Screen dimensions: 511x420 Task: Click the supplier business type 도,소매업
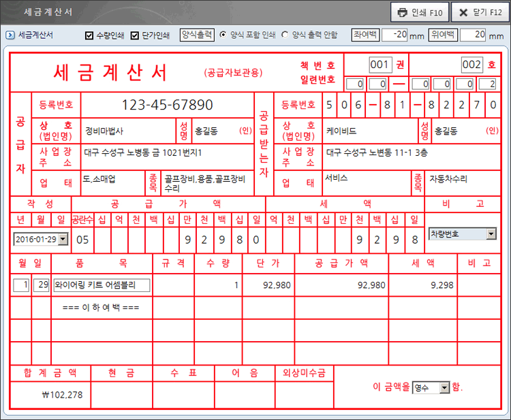99,179
